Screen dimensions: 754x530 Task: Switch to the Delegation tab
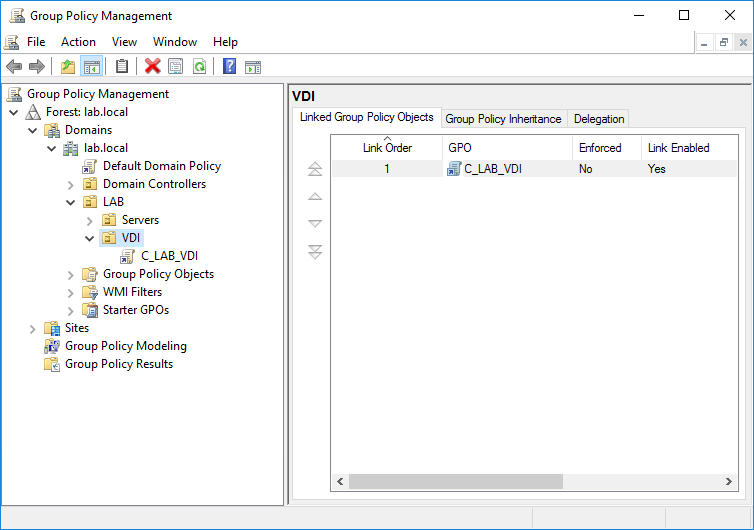tap(599, 119)
